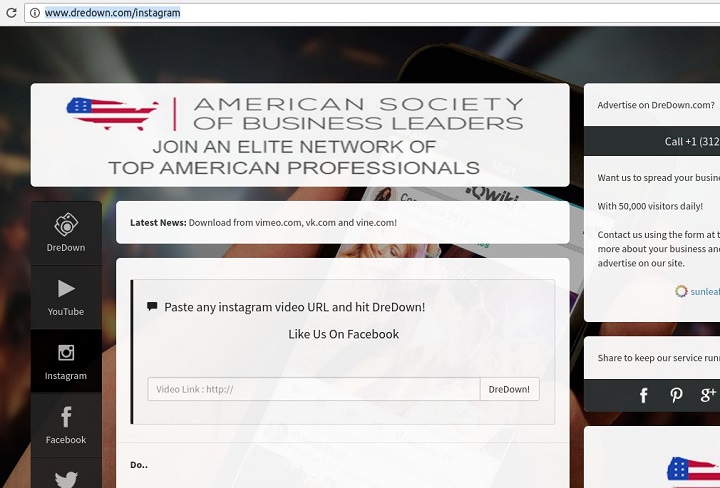
Task: Click the Latest News text line
Action: (263, 223)
